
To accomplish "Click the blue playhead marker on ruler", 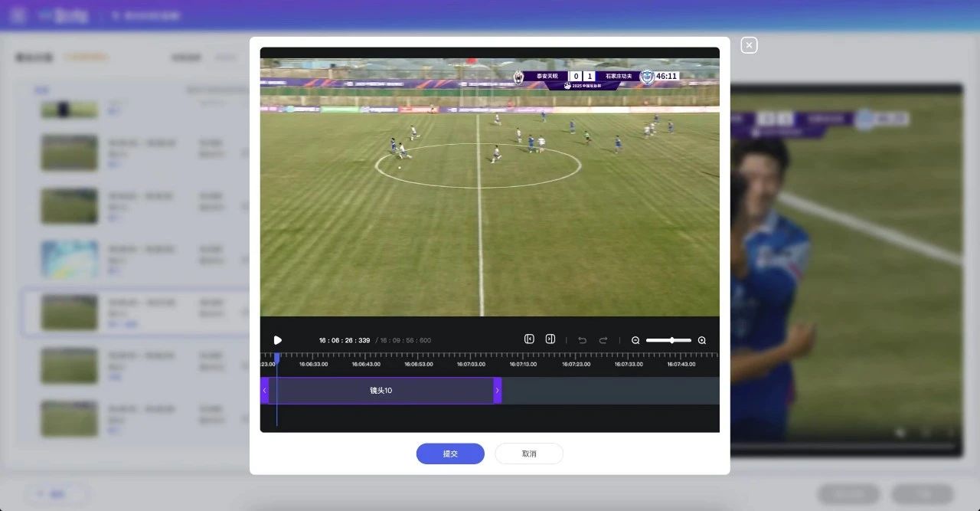I will click(x=277, y=357).
